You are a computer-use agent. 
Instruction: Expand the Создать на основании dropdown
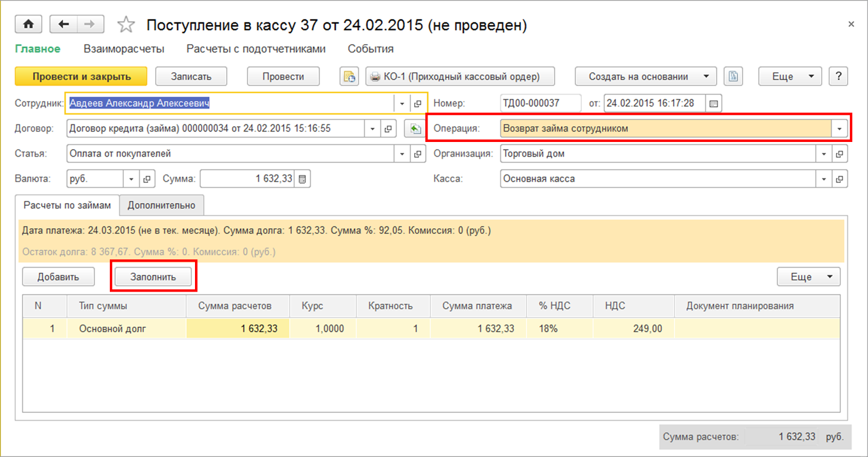pyautogui.click(x=645, y=76)
